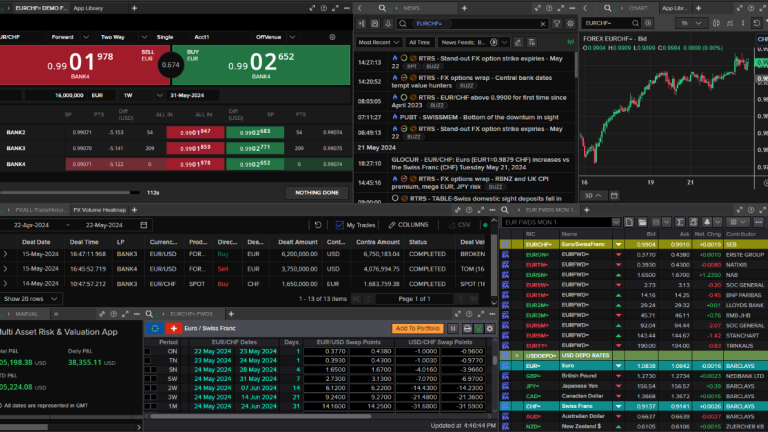The image size is (768, 432).
Task: Clear the EURCHF= news search
Action: point(543,24)
